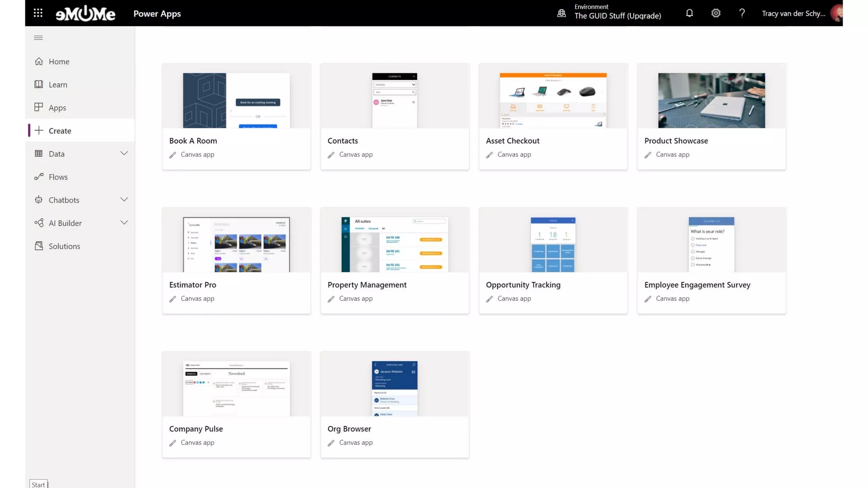This screenshot has width=868, height=488.
Task: Open the app launcher waffle icon
Action: [x=38, y=13]
